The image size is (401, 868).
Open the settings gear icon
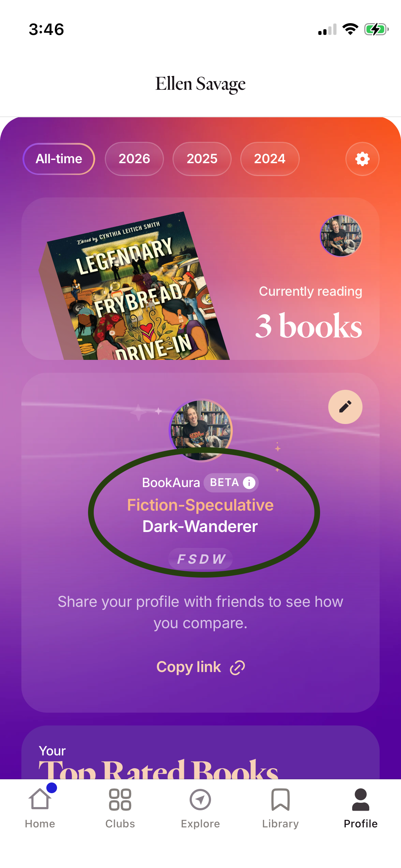click(x=362, y=159)
